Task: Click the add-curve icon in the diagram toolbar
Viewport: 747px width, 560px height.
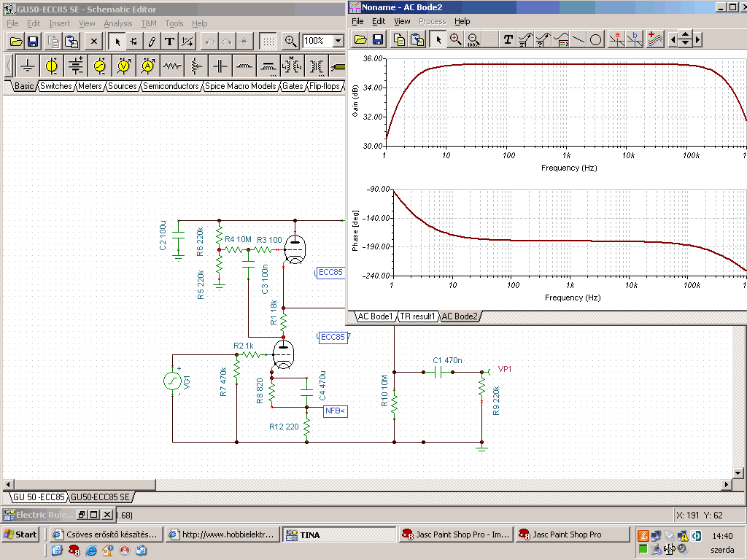Action: (655, 39)
